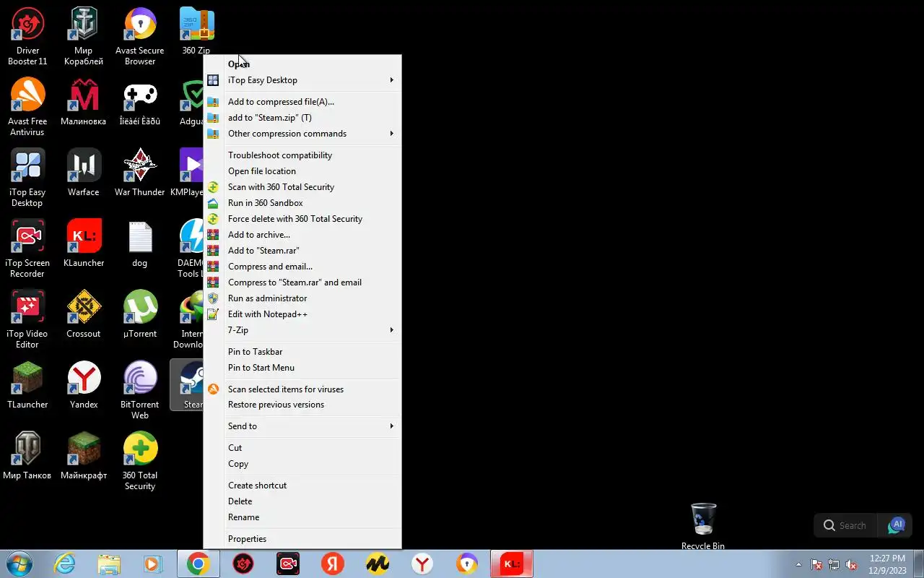Image resolution: width=924 pixels, height=578 pixels.
Task: Click the iTop Video Editor desktop icon
Action: click(x=27, y=319)
